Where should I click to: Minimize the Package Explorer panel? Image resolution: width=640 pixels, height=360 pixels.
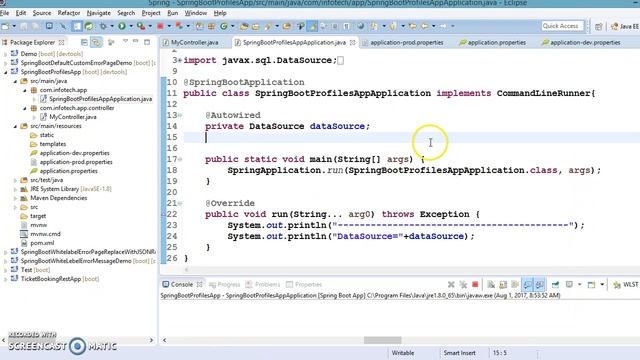[136, 42]
